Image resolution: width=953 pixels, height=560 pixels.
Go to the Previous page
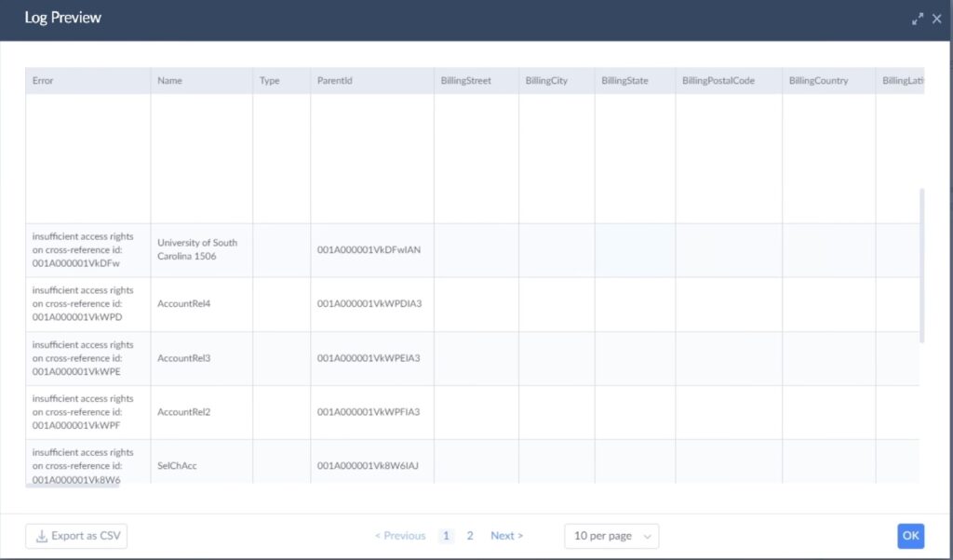click(x=400, y=537)
